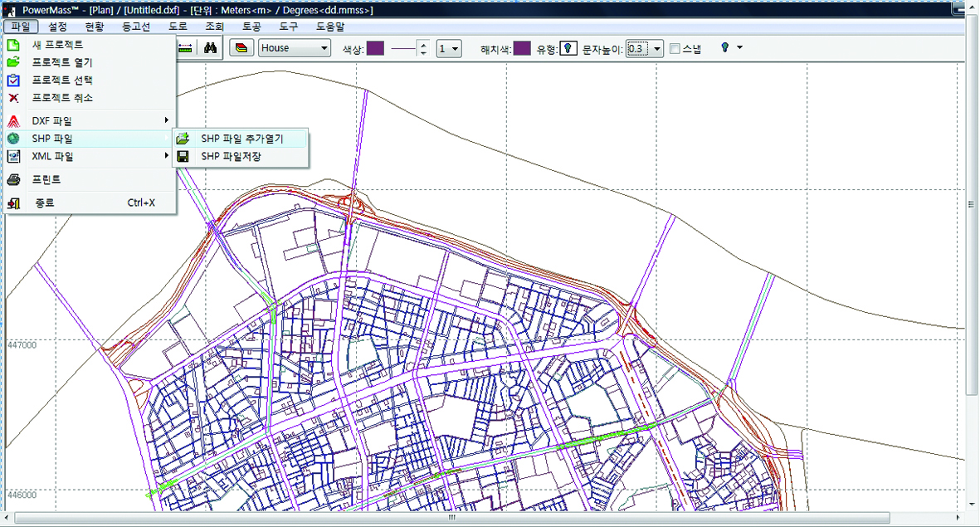This screenshot has height=527, width=980.
Task: Click the measure distance ruler icon
Action: coord(185,48)
